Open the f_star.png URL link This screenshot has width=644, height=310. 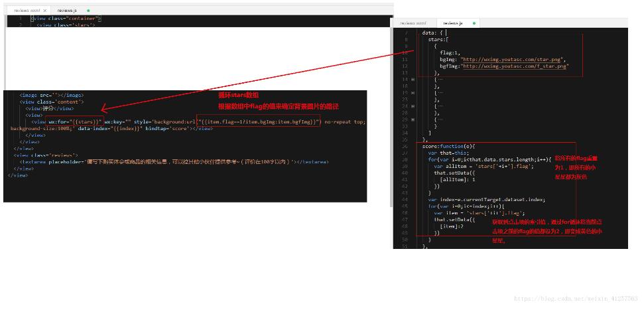[516, 66]
